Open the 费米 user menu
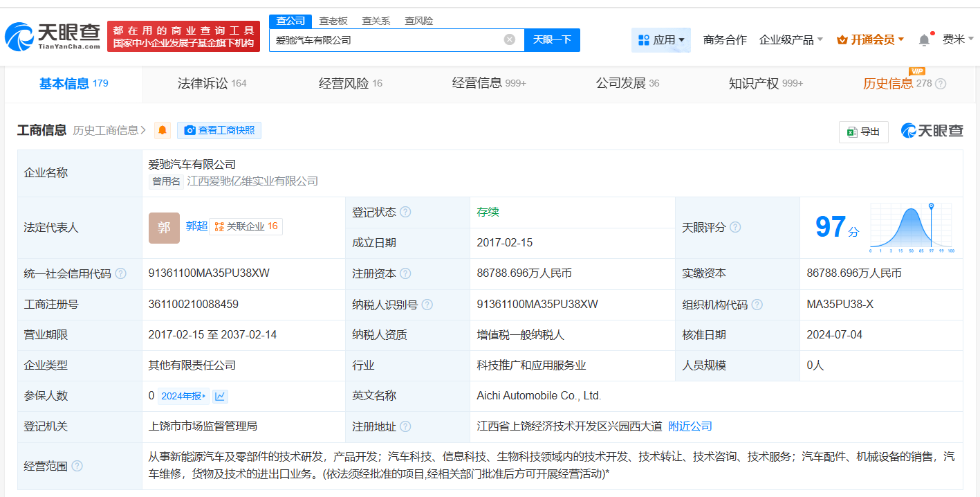 [958, 39]
